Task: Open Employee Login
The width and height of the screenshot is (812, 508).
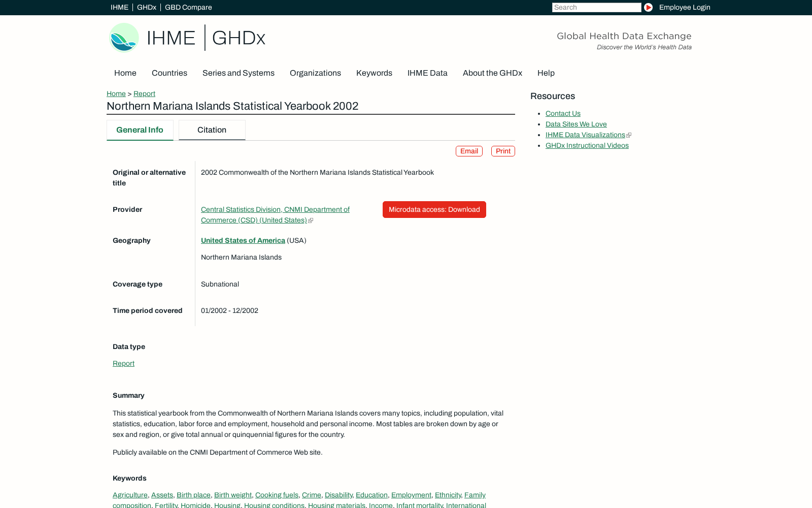Action: pos(685,7)
